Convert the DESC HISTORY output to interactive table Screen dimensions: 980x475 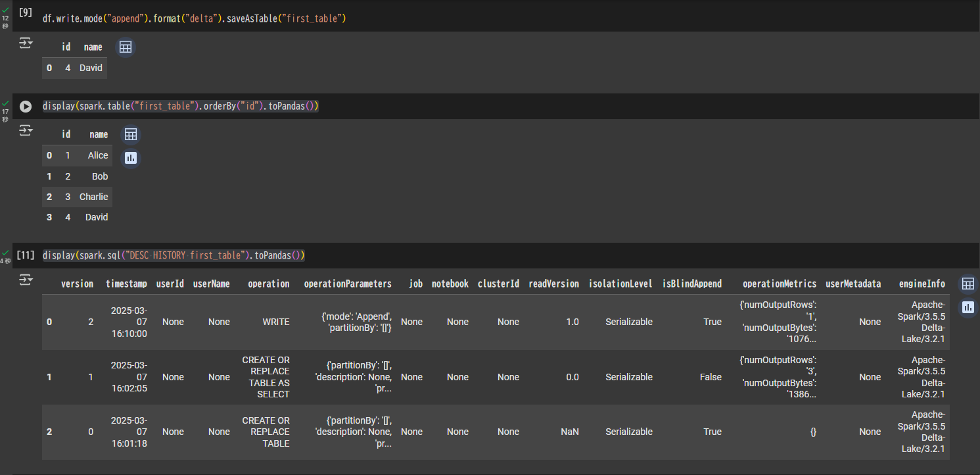tap(968, 284)
